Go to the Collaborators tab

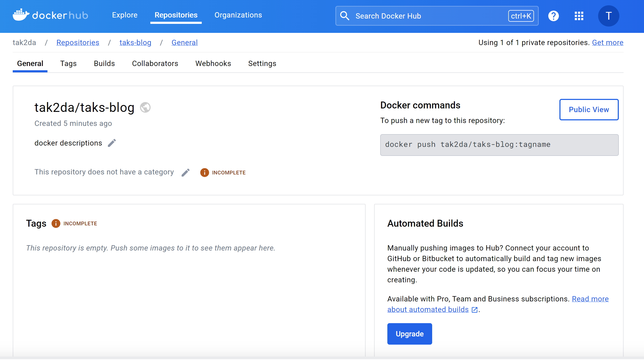[155, 64]
